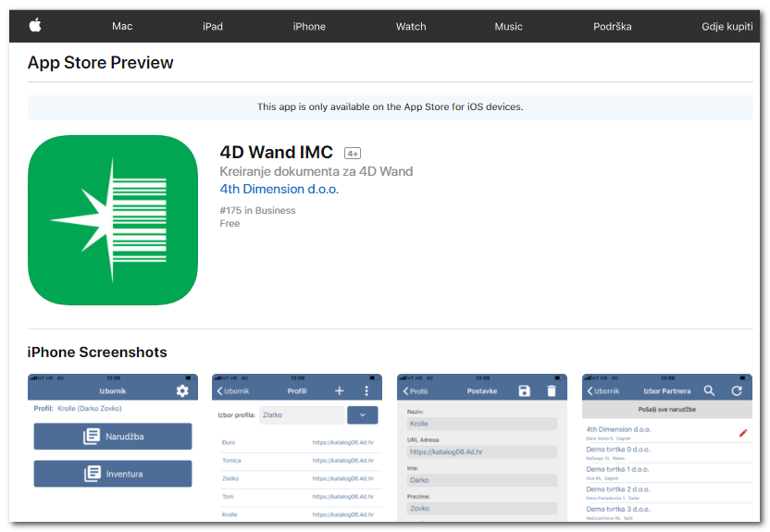Select the Đuro profile row
The height and width of the screenshot is (532, 770).
click(x=298, y=442)
